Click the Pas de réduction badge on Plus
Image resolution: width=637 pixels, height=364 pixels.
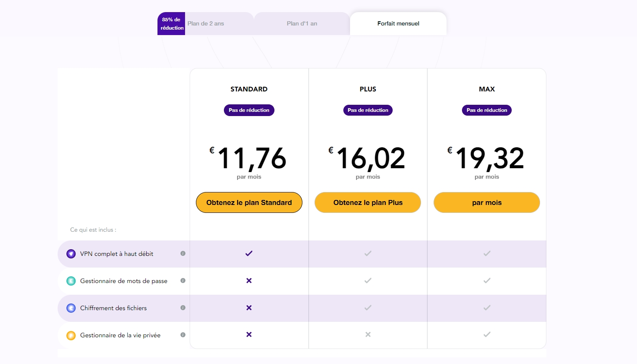click(x=368, y=110)
